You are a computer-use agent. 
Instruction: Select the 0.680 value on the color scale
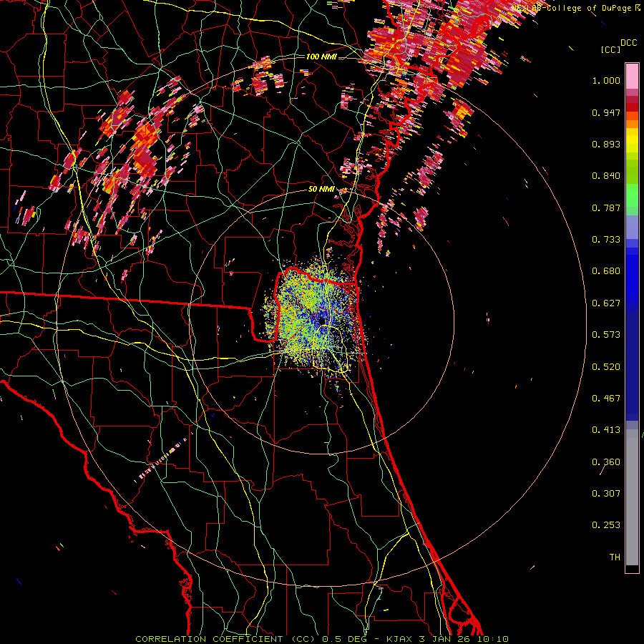606,271
